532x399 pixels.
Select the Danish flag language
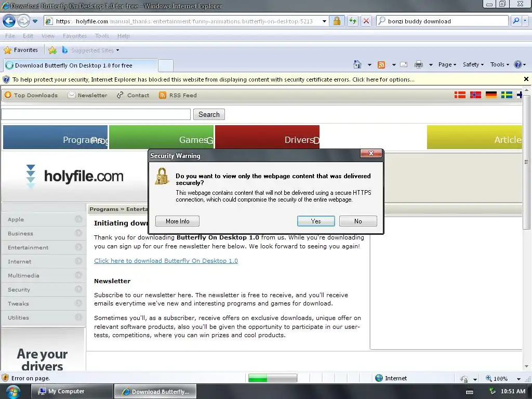[460, 95]
